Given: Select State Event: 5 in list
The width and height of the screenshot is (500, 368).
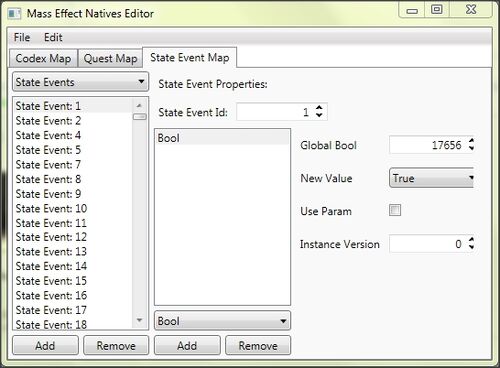Looking at the screenshot, I should [x=73, y=150].
